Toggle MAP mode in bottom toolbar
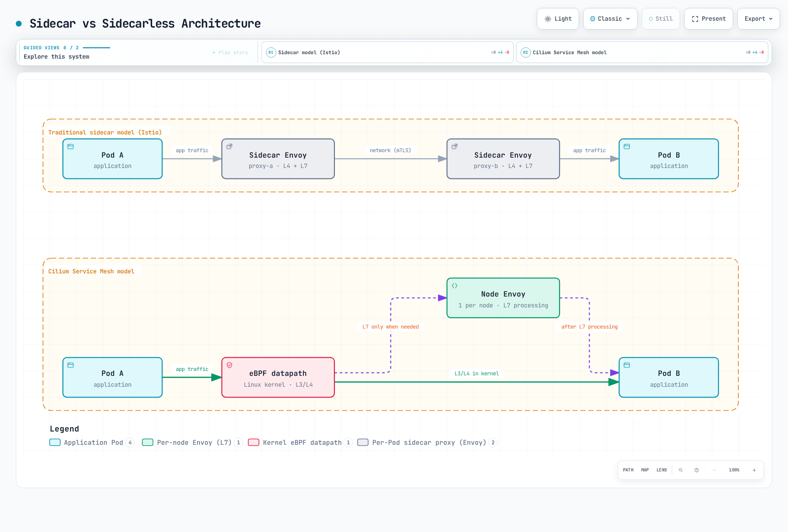Viewport: 788px width, 532px height. pyautogui.click(x=645, y=470)
